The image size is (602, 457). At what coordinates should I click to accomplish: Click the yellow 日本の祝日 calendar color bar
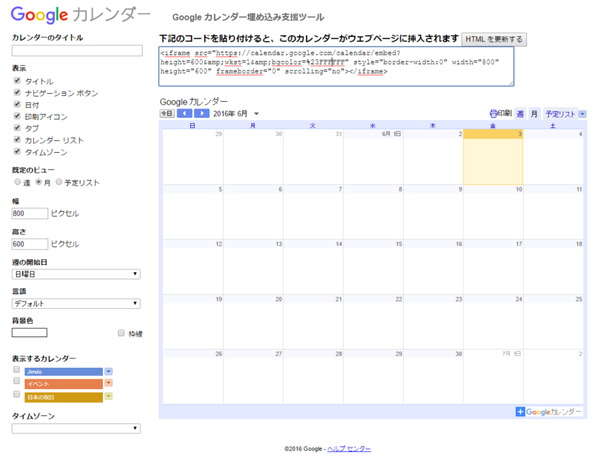[x=64, y=397]
